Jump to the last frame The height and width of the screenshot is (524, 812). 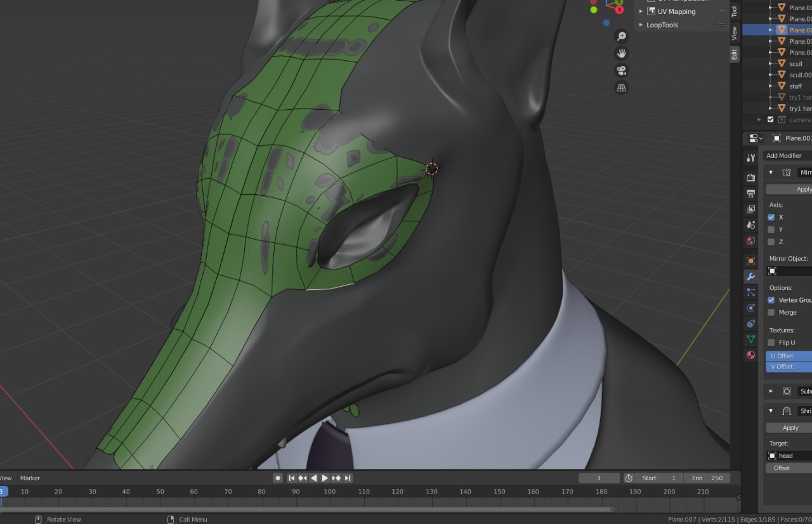click(348, 478)
